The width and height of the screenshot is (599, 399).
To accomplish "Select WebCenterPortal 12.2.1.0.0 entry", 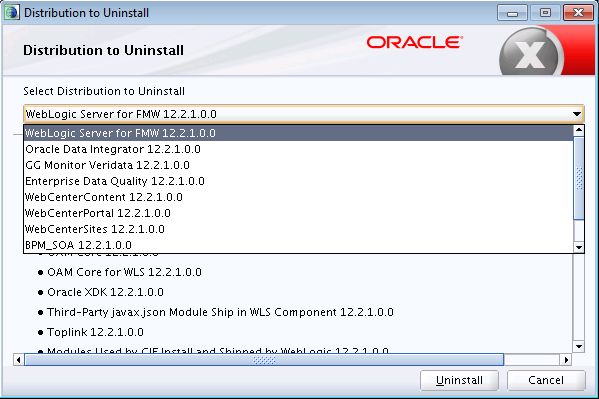I will (x=298, y=213).
